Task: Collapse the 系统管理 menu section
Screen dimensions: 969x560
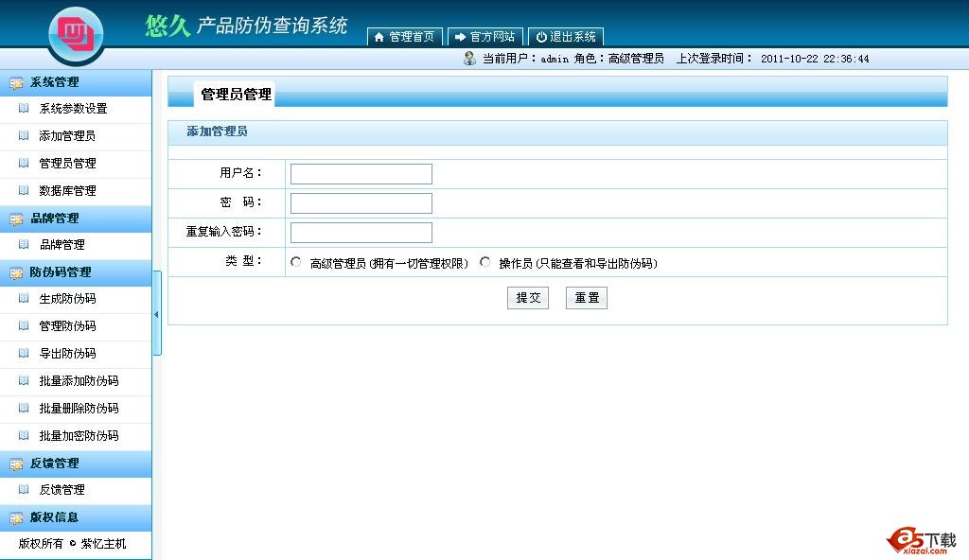Action: point(76,82)
